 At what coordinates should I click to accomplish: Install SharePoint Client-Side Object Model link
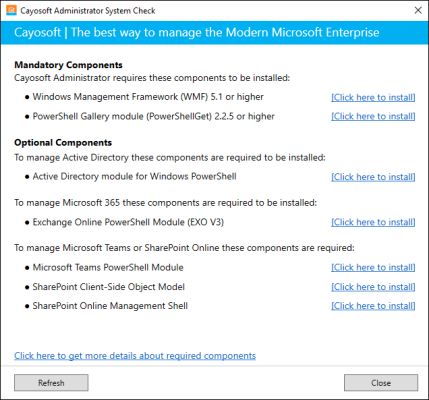373,287
